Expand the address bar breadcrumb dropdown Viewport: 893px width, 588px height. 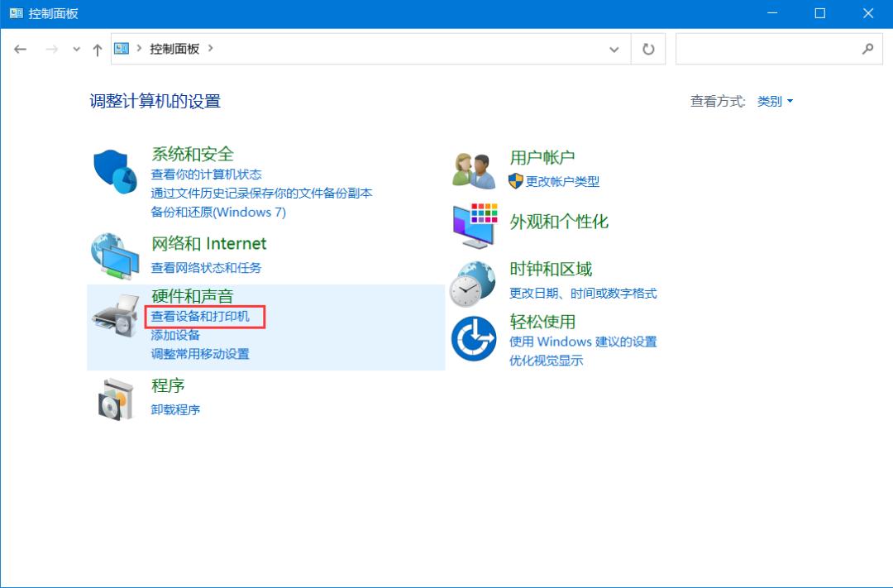click(x=615, y=49)
